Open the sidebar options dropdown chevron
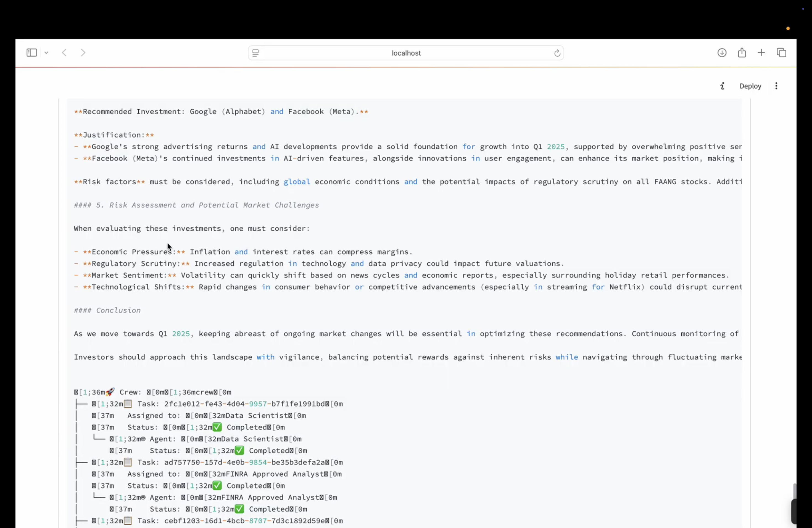The width and height of the screenshot is (812, 528). point(46,53)
